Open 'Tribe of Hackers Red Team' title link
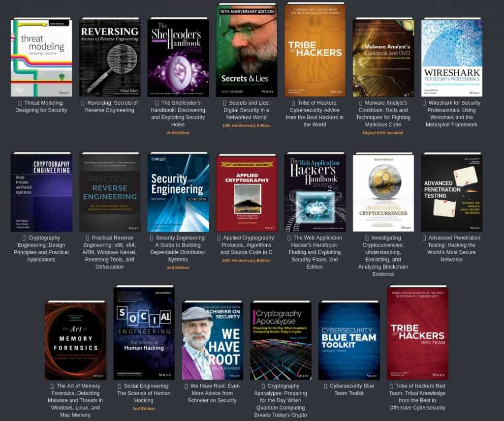The image size is (504, 421). 417,396
